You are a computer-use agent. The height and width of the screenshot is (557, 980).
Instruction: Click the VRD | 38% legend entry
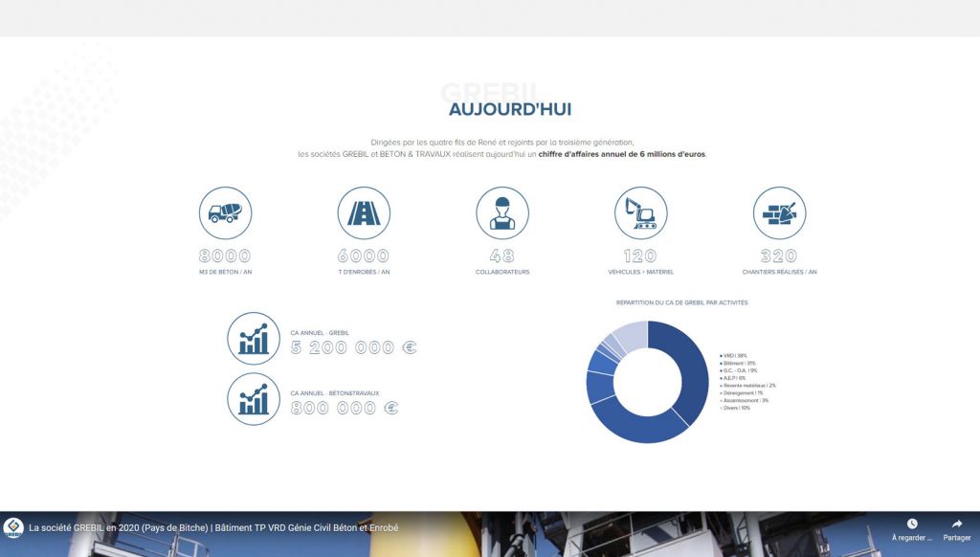(733, 356)
